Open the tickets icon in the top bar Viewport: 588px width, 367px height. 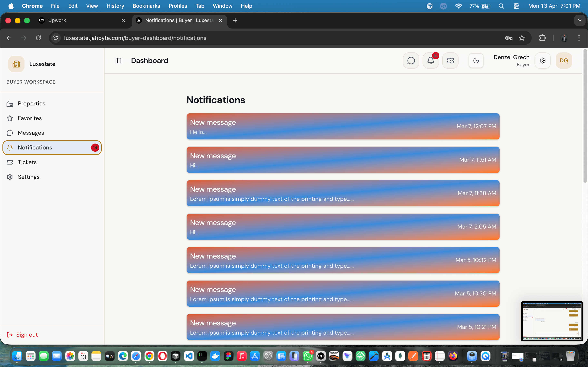tap(450, 60)
